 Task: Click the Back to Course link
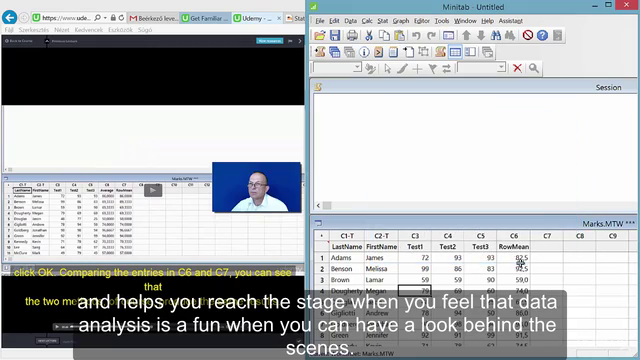(x=19, y=41)
